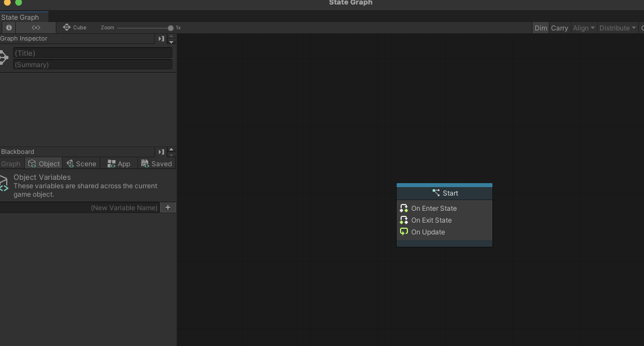The width and height of the screenshot is (644, 346).
Task: Click the green maximize window button
Action: tap(19, 2)
